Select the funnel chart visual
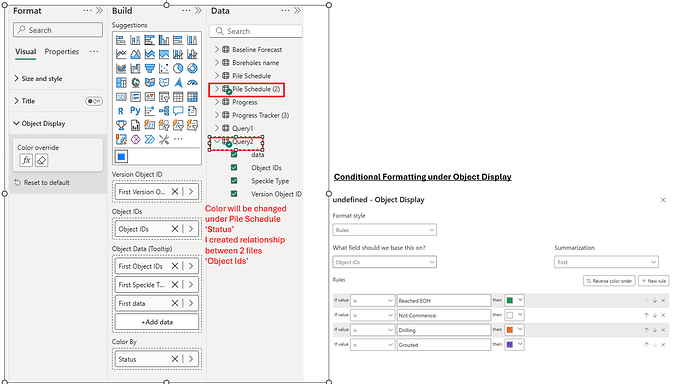 150,69
